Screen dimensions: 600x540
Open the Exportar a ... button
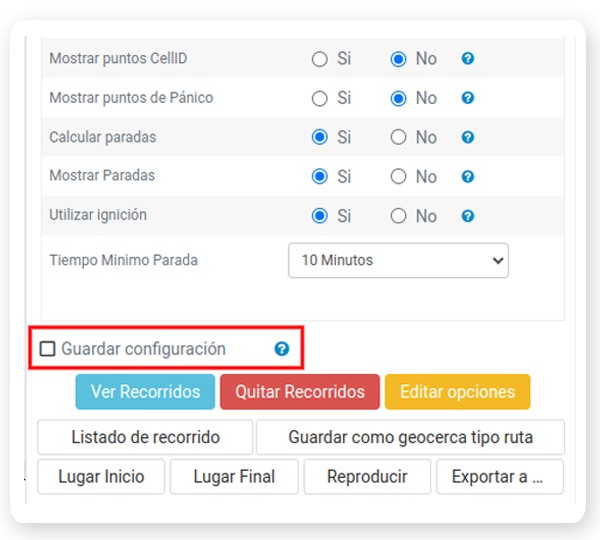[x=500, y=477]
